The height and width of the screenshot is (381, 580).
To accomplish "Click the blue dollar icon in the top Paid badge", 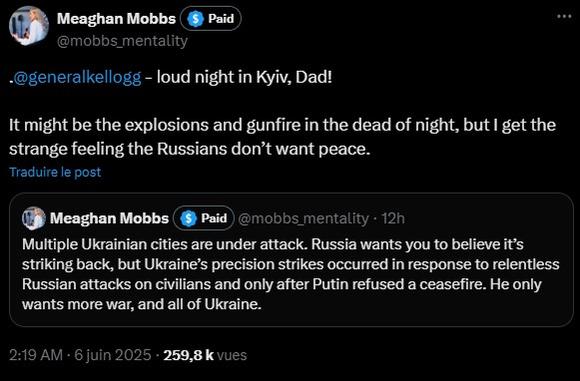I will 195,19.
